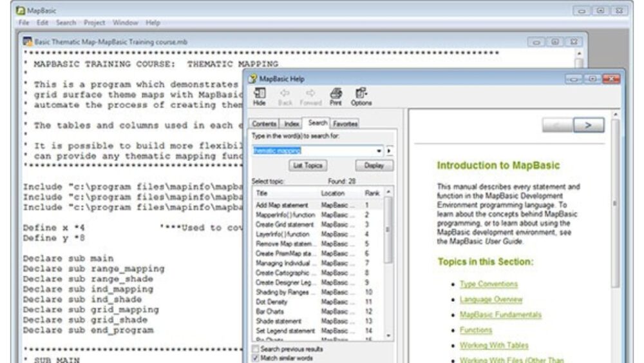This screenshot has height=363, width=644.
Task: Click the Back arrow in Help toolbar
Action: [285, 97]
